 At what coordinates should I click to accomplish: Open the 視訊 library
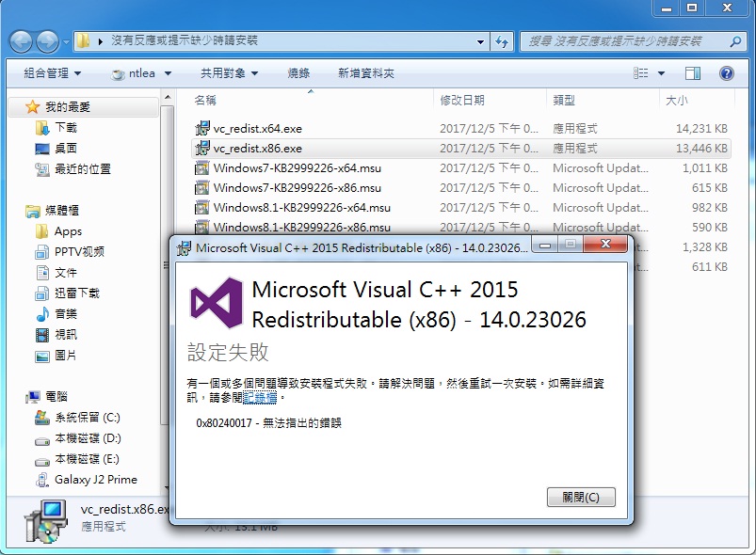click(x=66, y=335)
